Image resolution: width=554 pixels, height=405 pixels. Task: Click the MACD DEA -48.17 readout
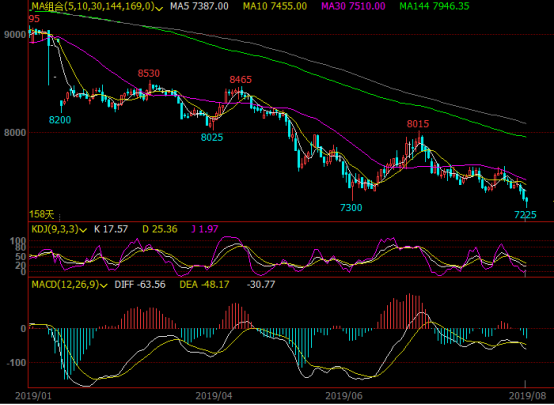(x=205, y=285)
